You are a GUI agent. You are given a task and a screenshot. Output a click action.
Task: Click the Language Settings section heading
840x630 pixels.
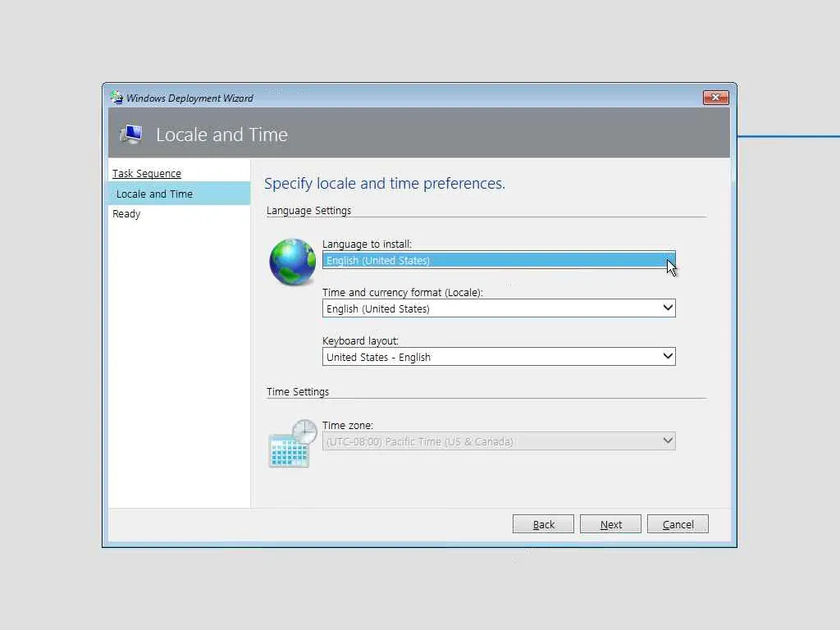click(308, 211)
